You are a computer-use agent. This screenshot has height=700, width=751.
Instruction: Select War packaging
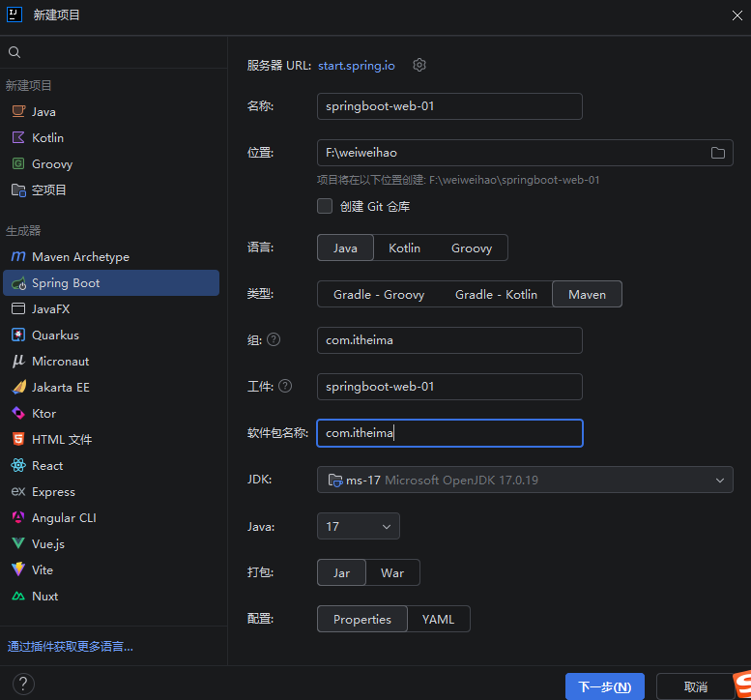(x=392, y=572)
